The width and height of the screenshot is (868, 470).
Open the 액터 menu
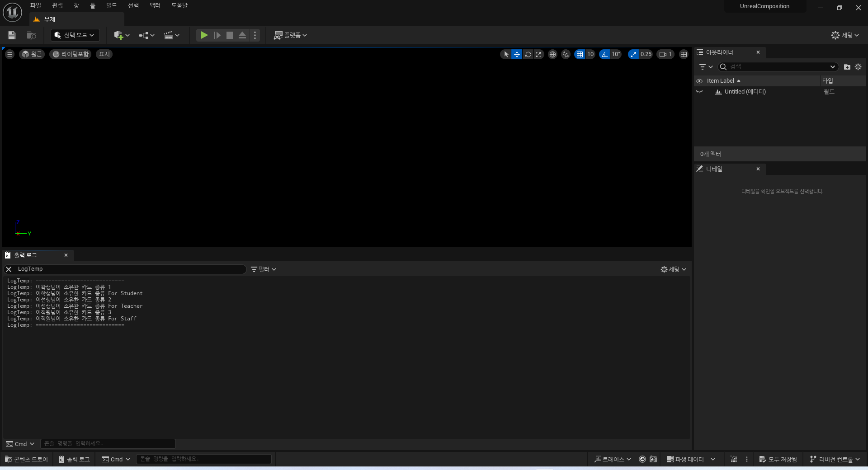(x=155, y=5)
